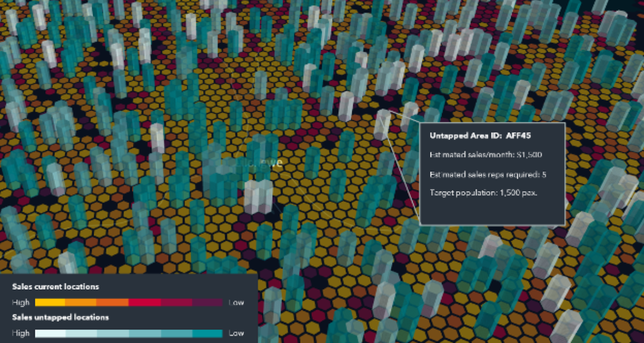Click 'High' label beside current sales ramp
Viewport: 644px width, 343px height.
point(20,303)
